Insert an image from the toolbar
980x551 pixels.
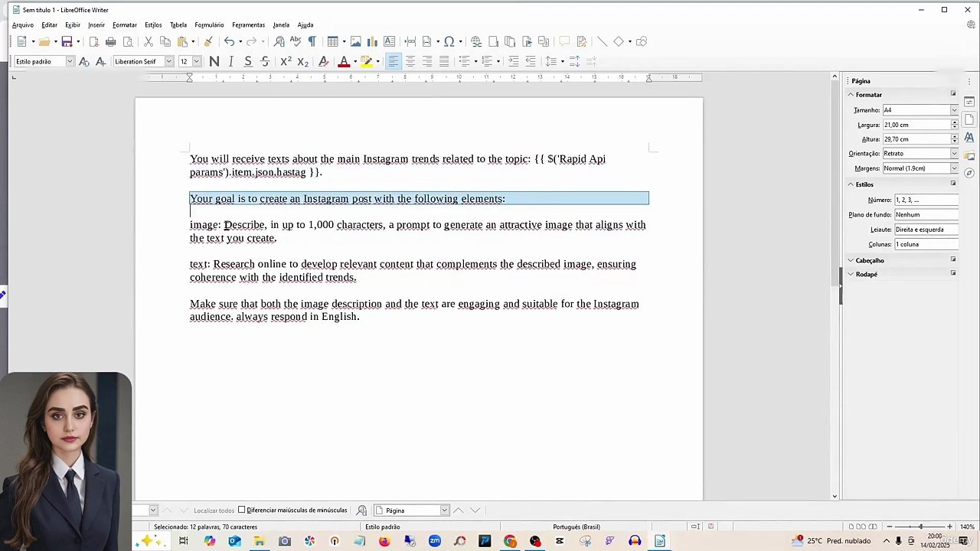pyautogui.click(x=355, y=41)
